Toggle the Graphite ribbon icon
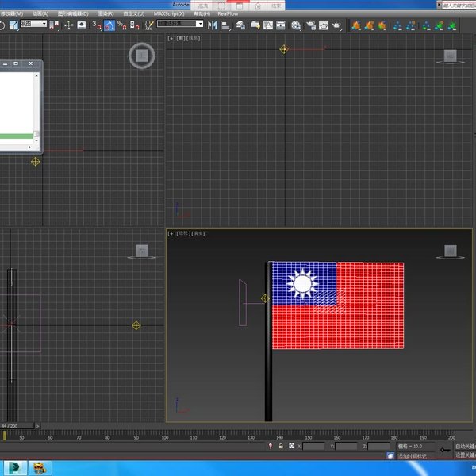476x476 pixels. [255, 25]
